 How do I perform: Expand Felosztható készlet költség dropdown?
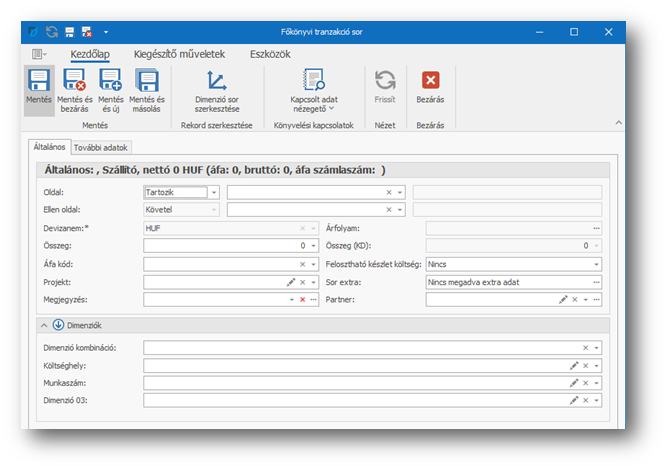click(596, 264)
